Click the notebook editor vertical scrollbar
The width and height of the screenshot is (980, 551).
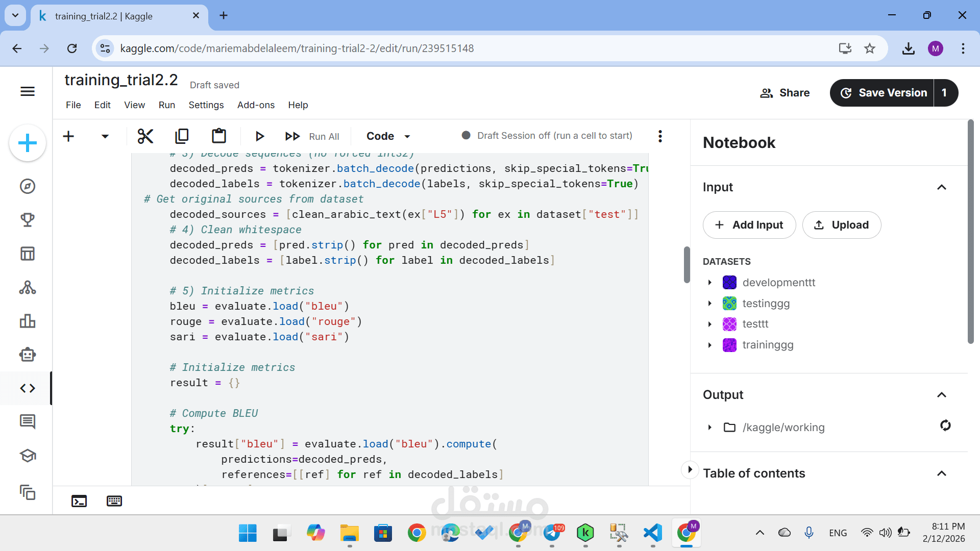coord(687,264)
